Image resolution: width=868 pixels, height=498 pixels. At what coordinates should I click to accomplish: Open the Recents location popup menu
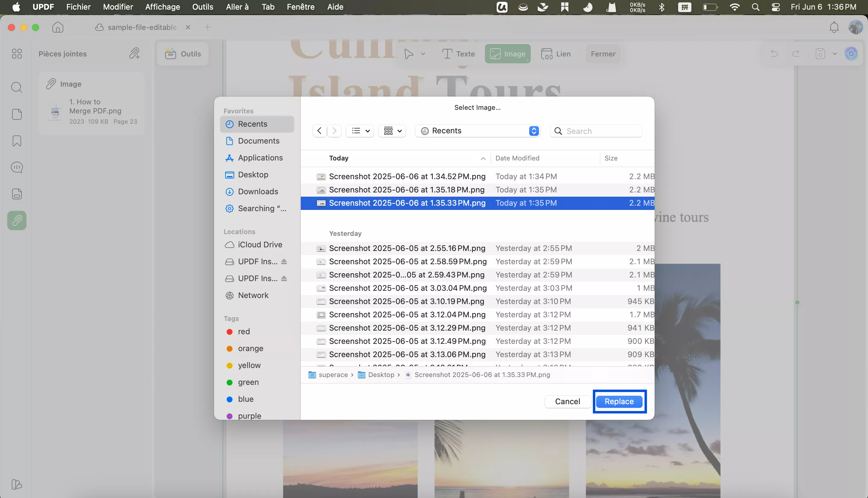[x=477, y=131]
